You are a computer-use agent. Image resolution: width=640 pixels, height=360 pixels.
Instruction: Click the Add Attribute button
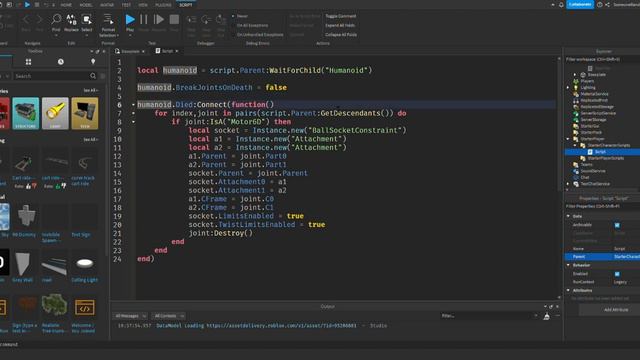tap(616, 310)
